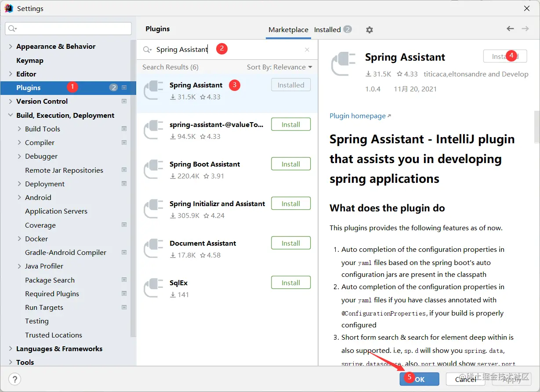The height and width of the screenshot is (392, 540).
Task: Click the settings tree scrollbar
Action: [x=133, y=189]
